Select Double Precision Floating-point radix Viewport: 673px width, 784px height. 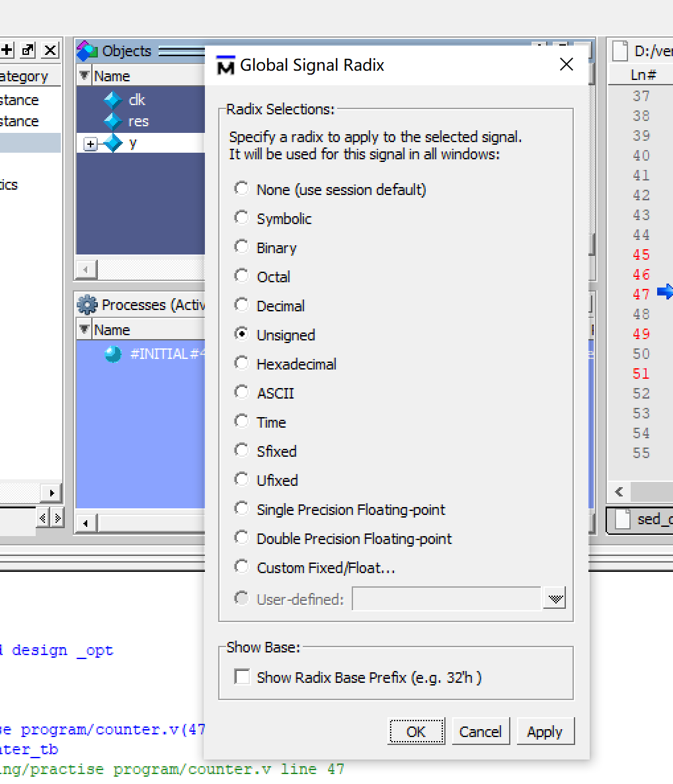point(241,537)
